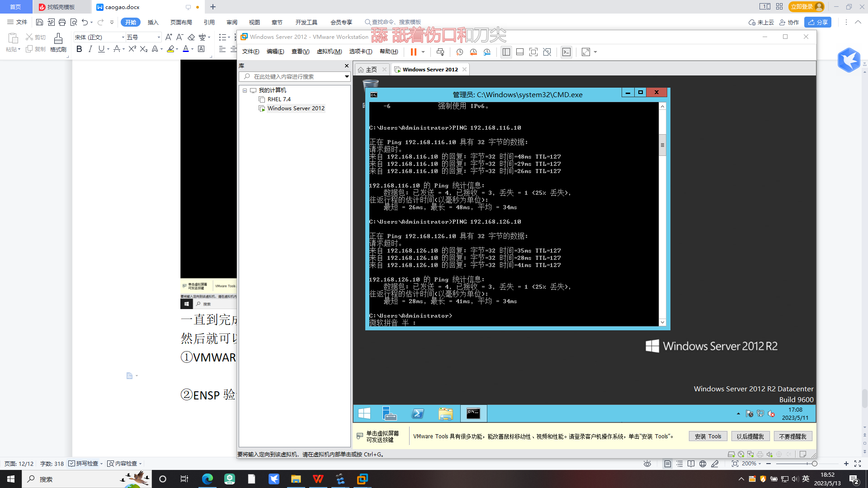Close the VMware library panel

click(347, 66)
